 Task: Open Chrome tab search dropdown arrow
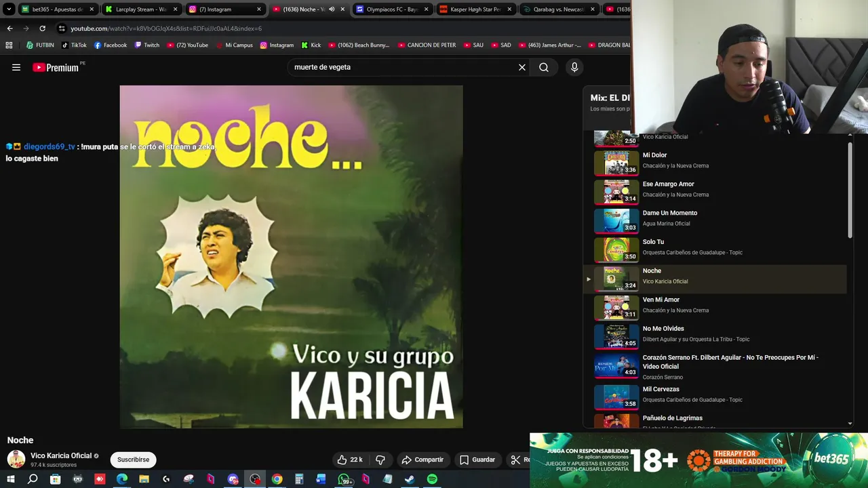click(x=9, y=9)
